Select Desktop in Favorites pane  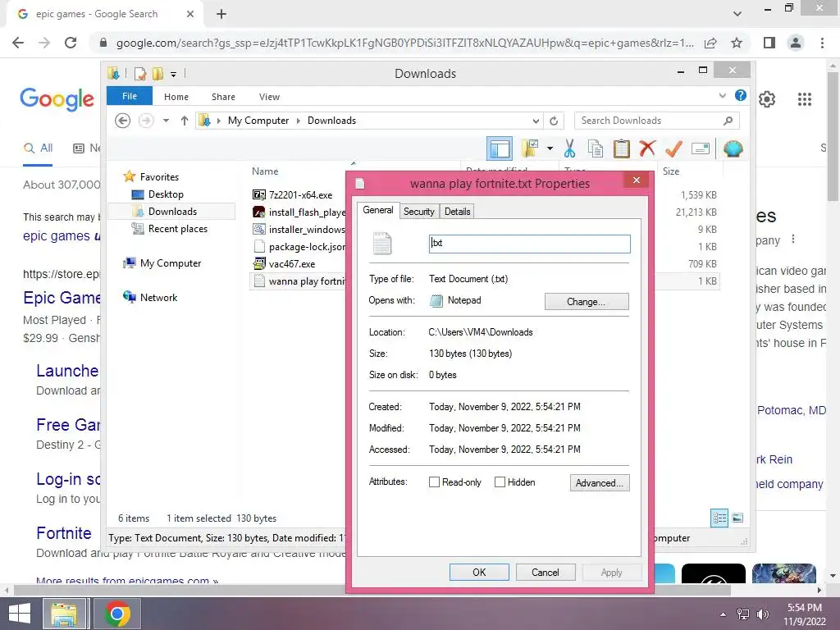click(166, 194)
